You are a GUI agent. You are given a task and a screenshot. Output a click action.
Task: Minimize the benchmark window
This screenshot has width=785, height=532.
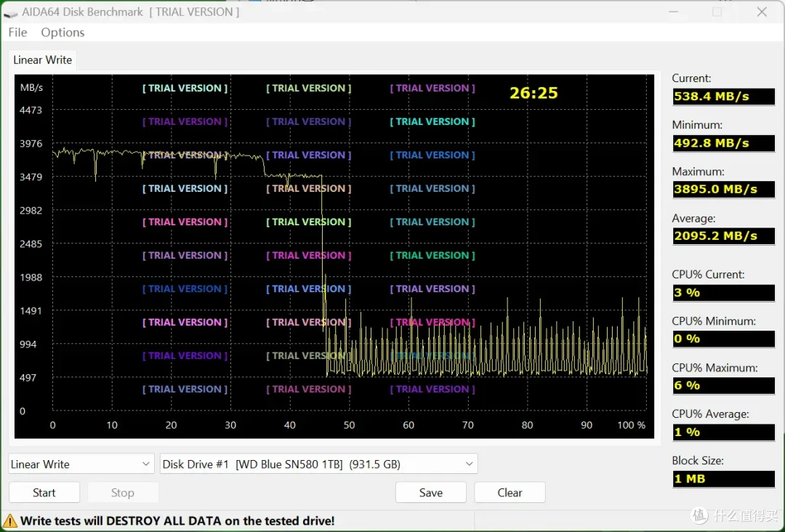(x=673, y=12)
